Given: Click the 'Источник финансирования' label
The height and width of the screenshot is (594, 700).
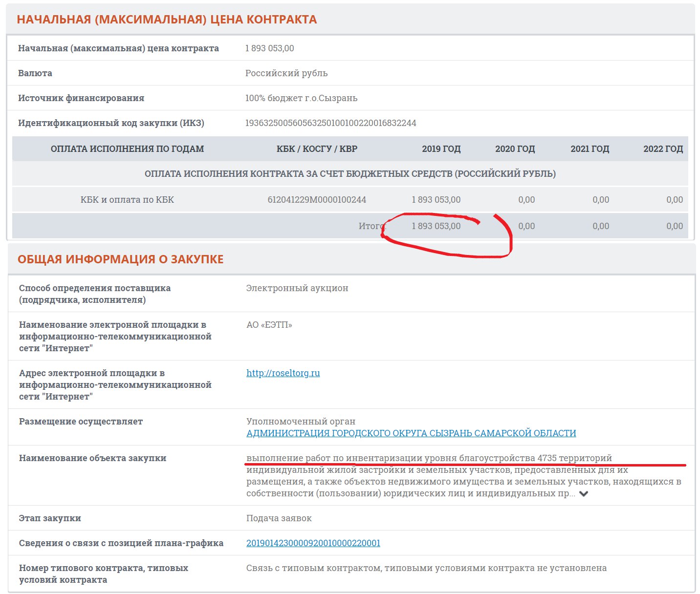Looking at the screenshot, I should (x=81, y=98).
